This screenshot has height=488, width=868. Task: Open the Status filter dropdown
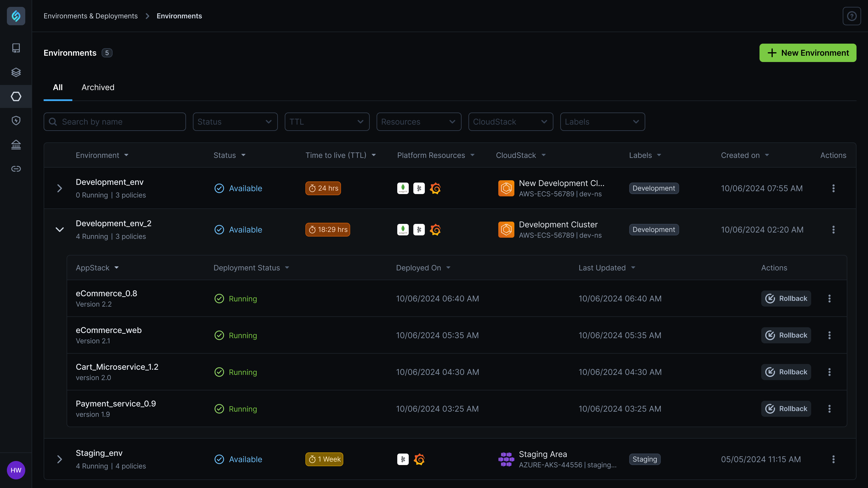pyautogui.click(x=235, y=122)
